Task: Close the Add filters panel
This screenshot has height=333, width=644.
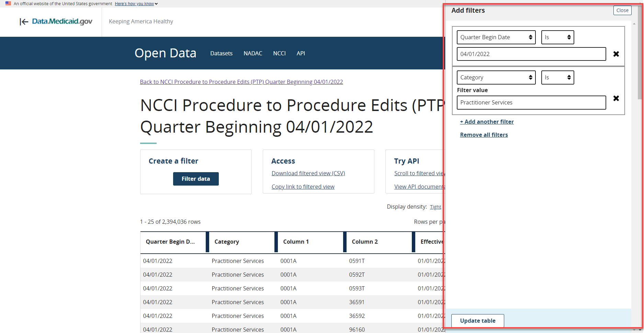Action: tap(622, 10)
